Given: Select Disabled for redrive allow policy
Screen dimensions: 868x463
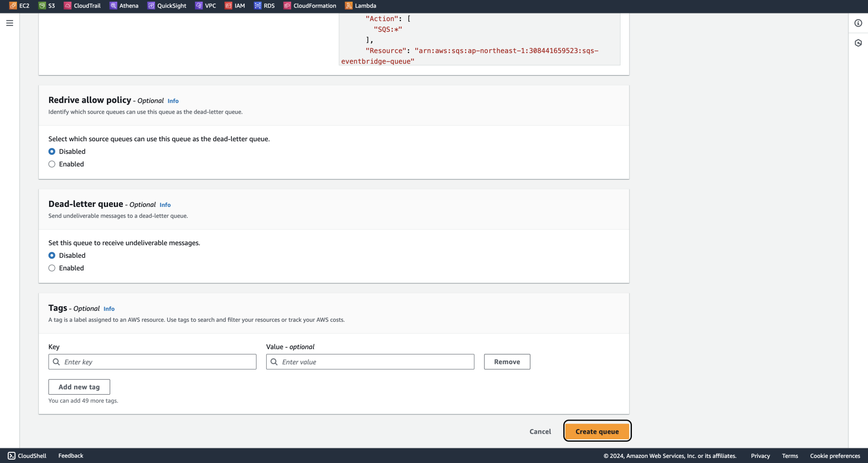Looking at the screenshot, I should (x=52, y=151).
